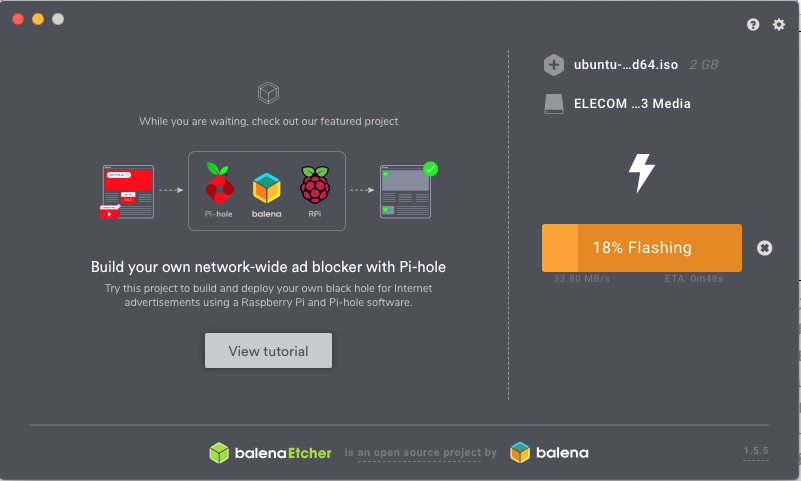Cancel flashing with the X circle icon
This screenshot has width=801, height=481.
(x=764, y=248)
